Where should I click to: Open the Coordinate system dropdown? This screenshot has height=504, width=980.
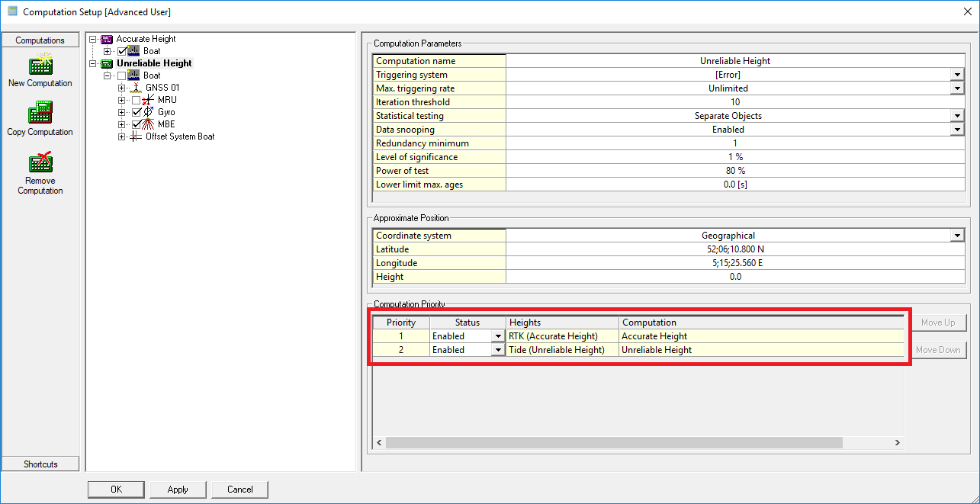(x=957, y=236)
